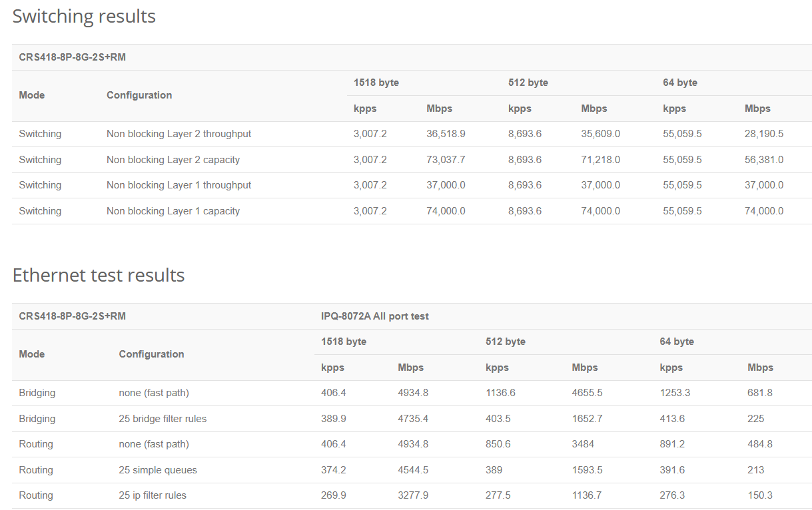Click the 150.3 Mbps routing value
The width and height of the screenshot is (812, 510).
pyautogui.click(x=760, y=495)
